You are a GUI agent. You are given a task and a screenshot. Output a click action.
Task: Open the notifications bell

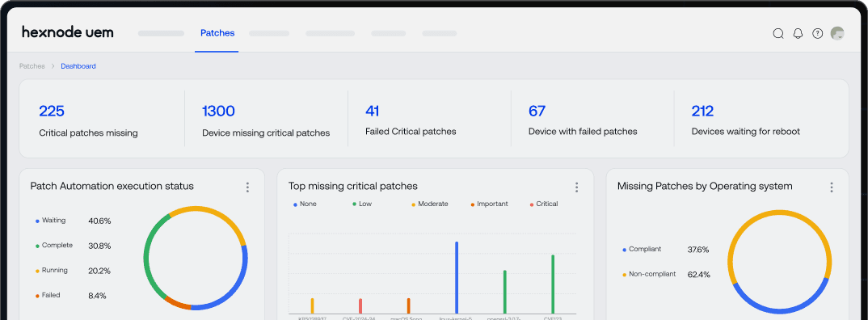[x=798, y=34]
